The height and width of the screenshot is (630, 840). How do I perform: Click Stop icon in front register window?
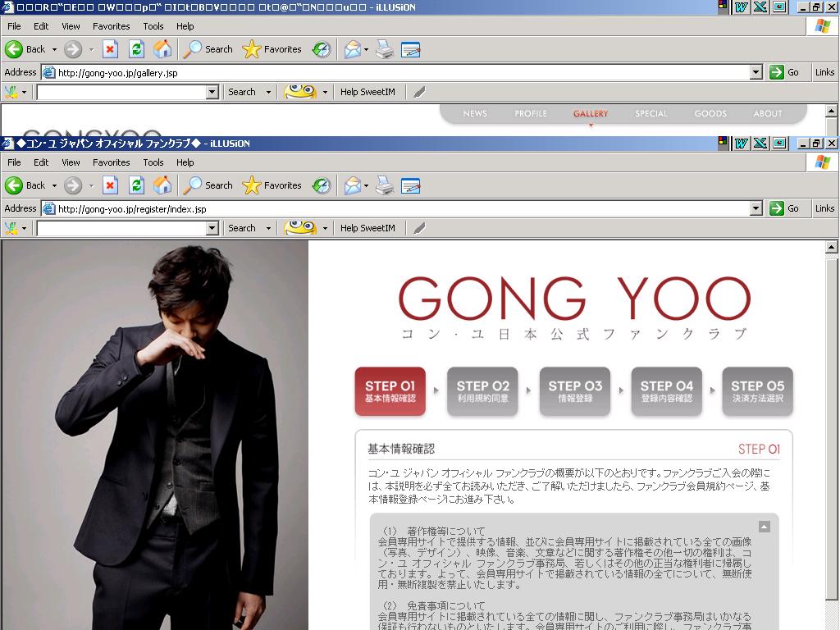pyautogui.click(x=110, y=185)
